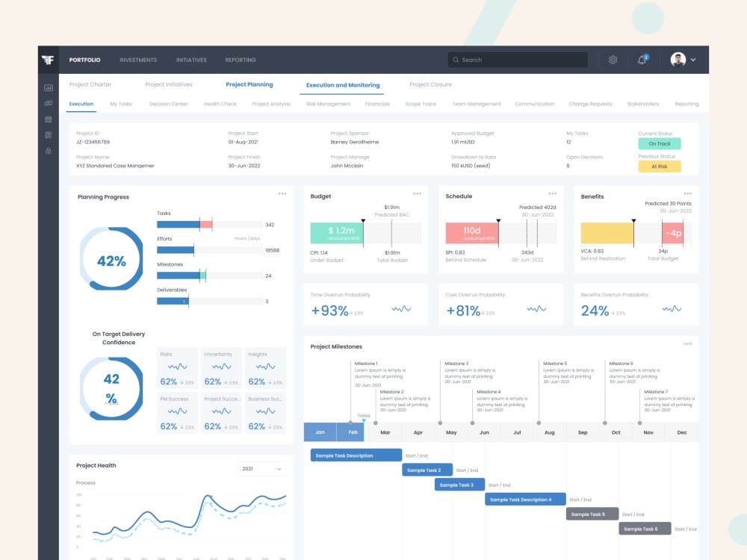Click the Uncertainty trend sparkline
This screenshot has width=747, height=560.
click(222, 367)
